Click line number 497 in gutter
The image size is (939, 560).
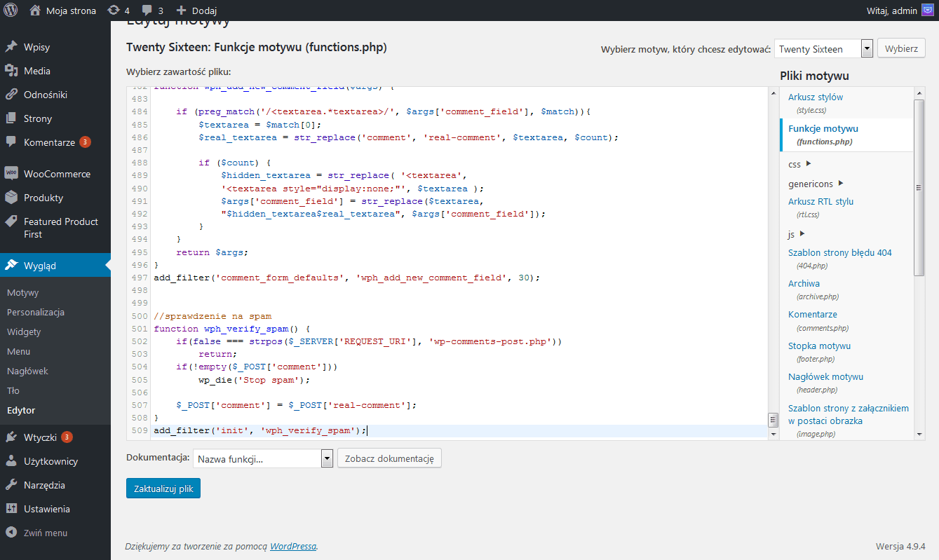click(140, 278)
